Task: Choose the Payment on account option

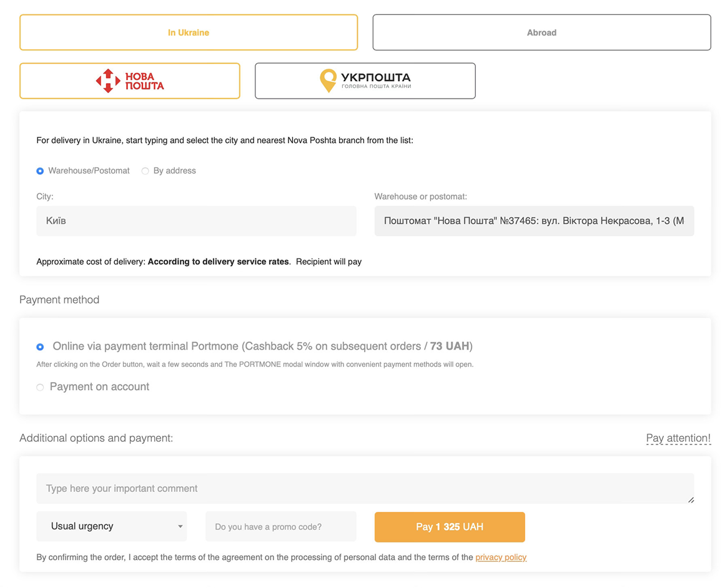Action: pyautogui.click(x=40, y=387)
